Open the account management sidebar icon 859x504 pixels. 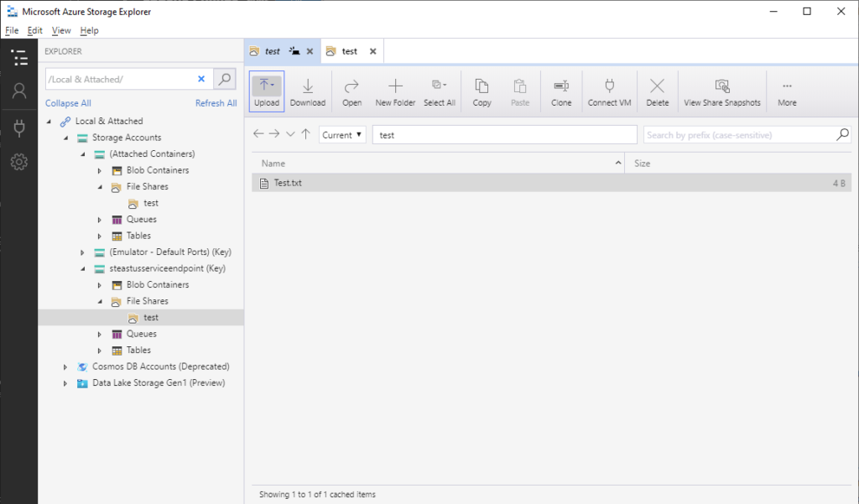pos(18,91)
